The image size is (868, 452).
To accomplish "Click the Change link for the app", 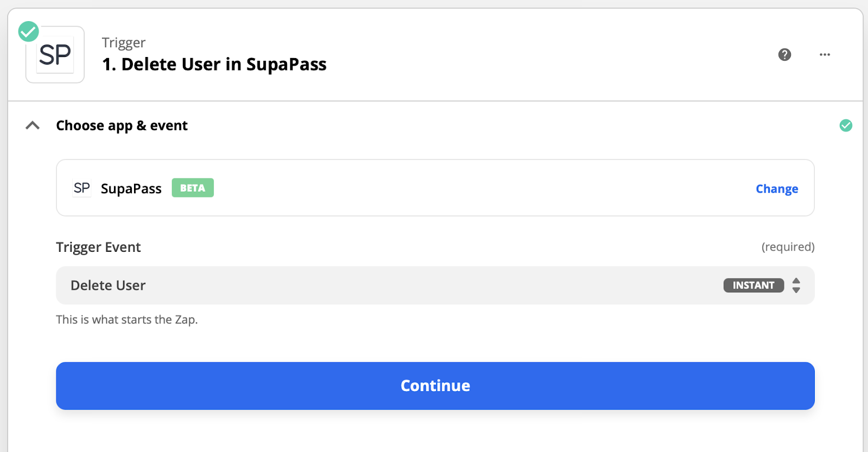I will coord(776,189).
